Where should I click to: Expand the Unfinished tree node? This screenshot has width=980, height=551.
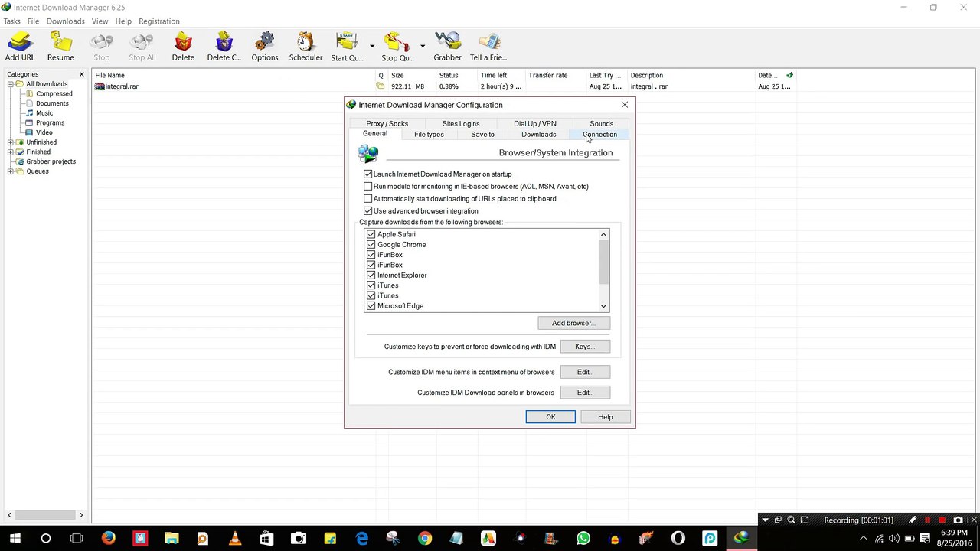(x=11, y=142)
